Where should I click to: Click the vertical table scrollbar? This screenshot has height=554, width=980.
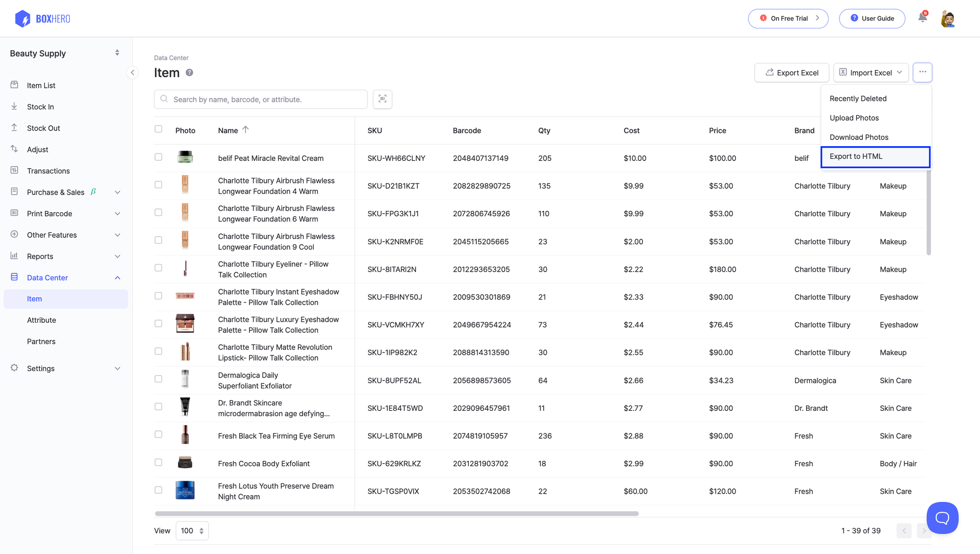coord(929,212)
